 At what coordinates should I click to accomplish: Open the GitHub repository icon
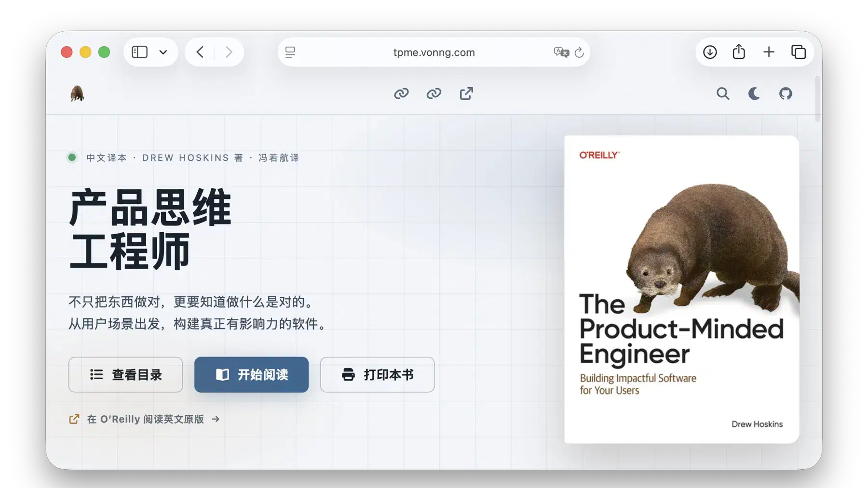pos(786,93)
